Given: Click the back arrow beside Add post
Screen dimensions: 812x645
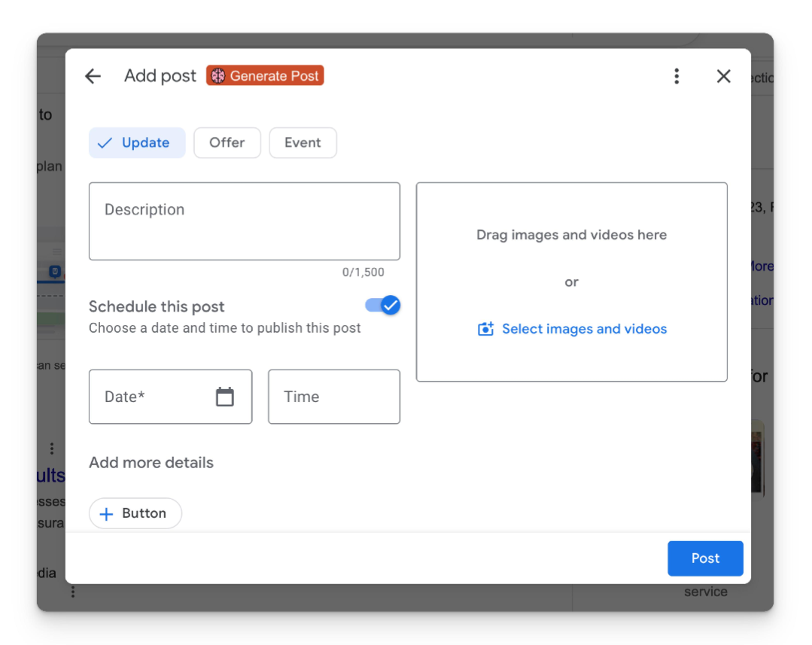Looking at the screenshot, I should click(93, 76).
